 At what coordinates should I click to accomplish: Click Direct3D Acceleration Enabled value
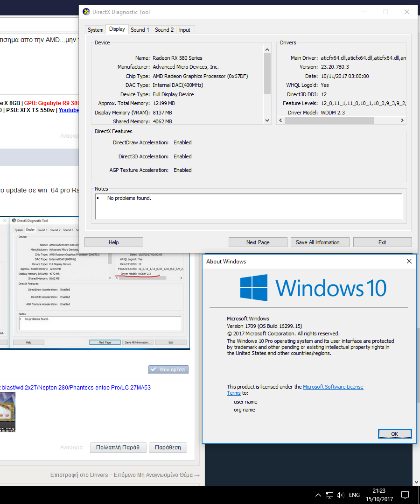[x=183, y=156]
